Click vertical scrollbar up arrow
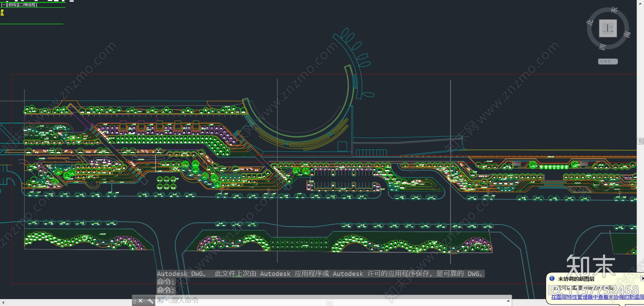644x306 pixels. [640, 3]
